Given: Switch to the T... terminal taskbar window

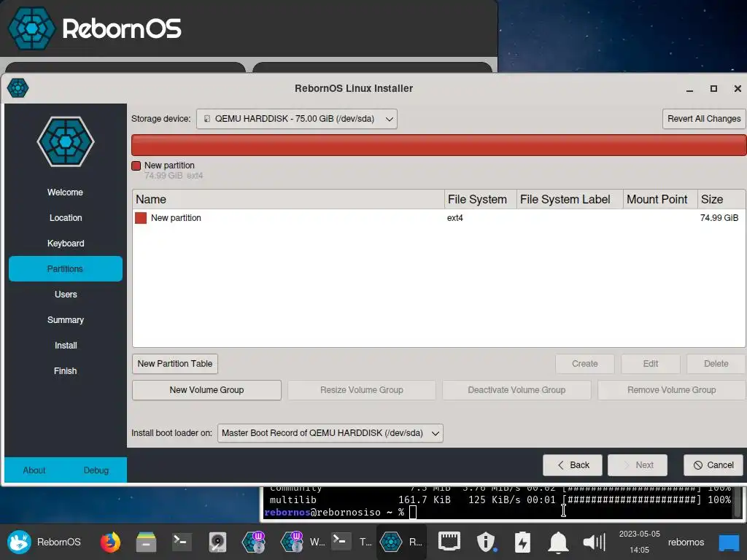Looking at the screenshot, I should 352,542.
